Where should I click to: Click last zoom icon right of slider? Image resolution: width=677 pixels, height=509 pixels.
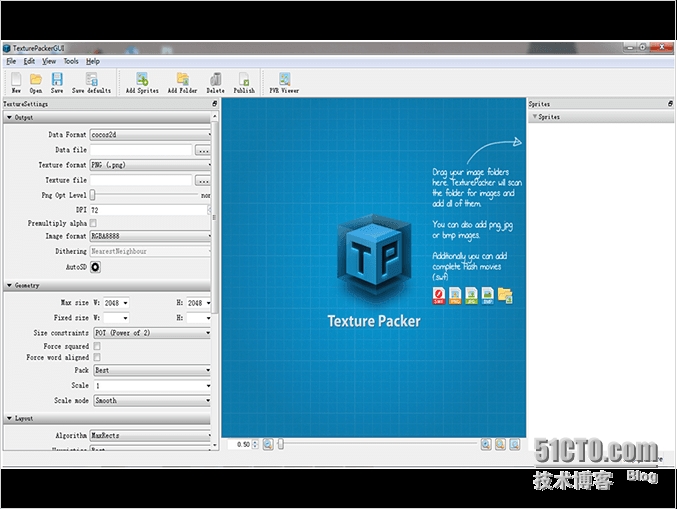coord(515,444)
